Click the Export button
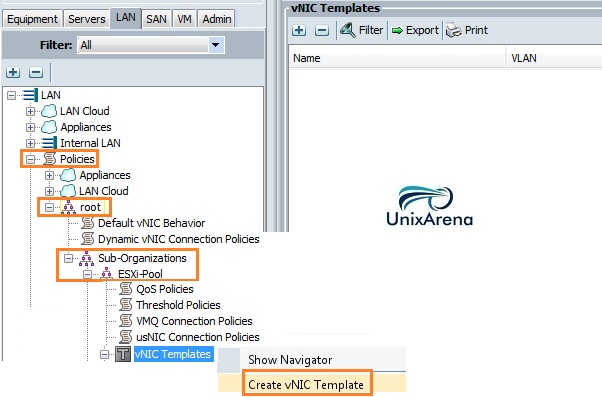 click(x=415, y=30)
